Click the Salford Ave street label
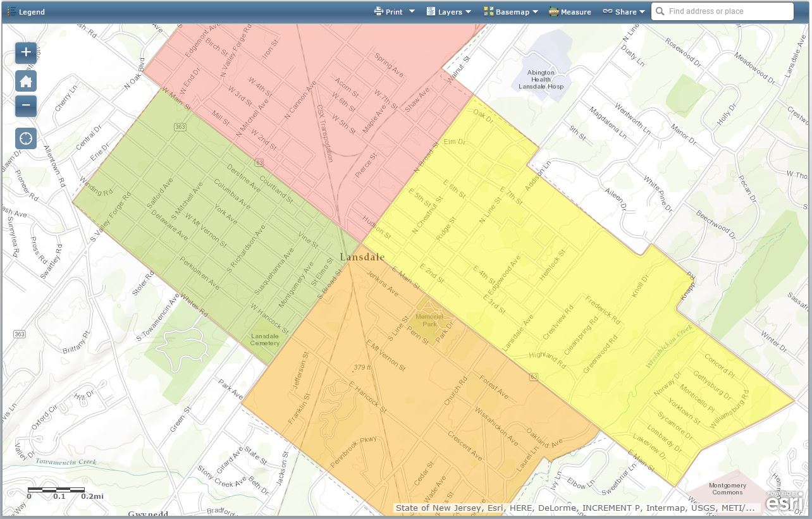Viewport: 812px width, 519px height. [159, 193]
